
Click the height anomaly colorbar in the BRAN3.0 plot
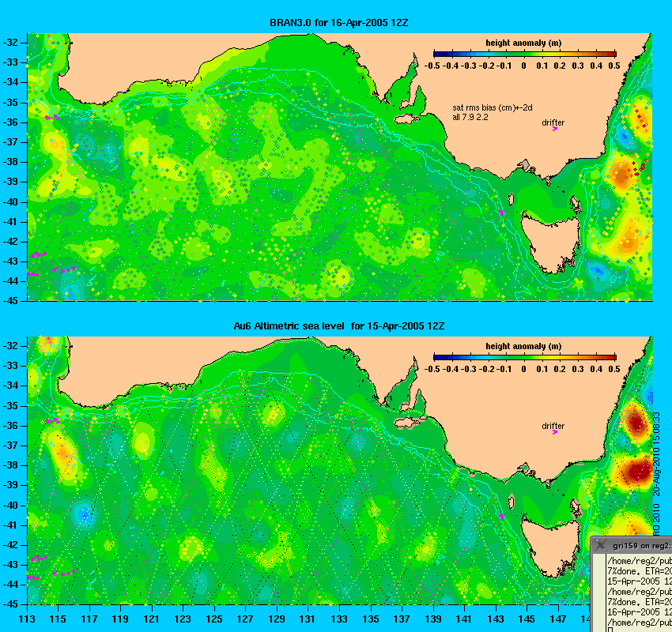click(525, 54)
